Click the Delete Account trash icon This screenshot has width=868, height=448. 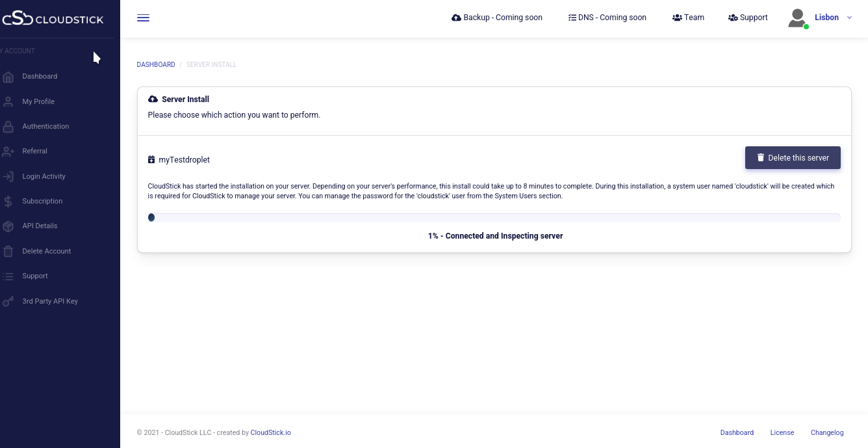(x=8, y=252)
